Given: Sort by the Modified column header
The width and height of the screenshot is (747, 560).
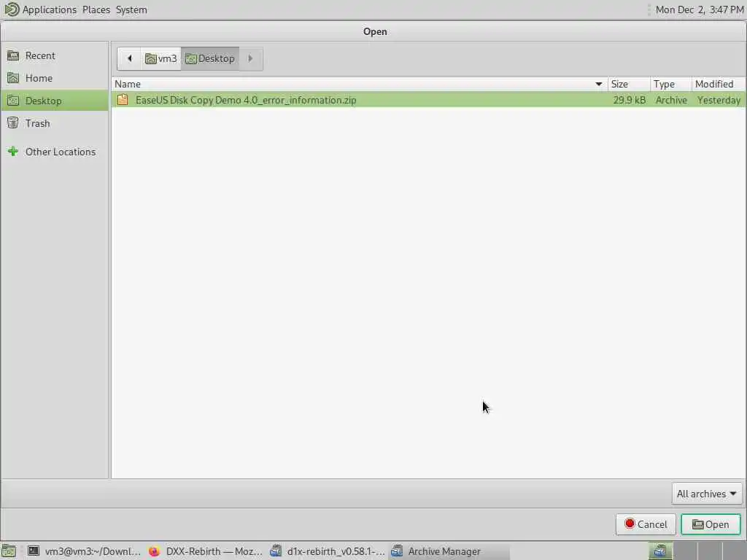Looking at the screenshot, I should click(718, 85).
